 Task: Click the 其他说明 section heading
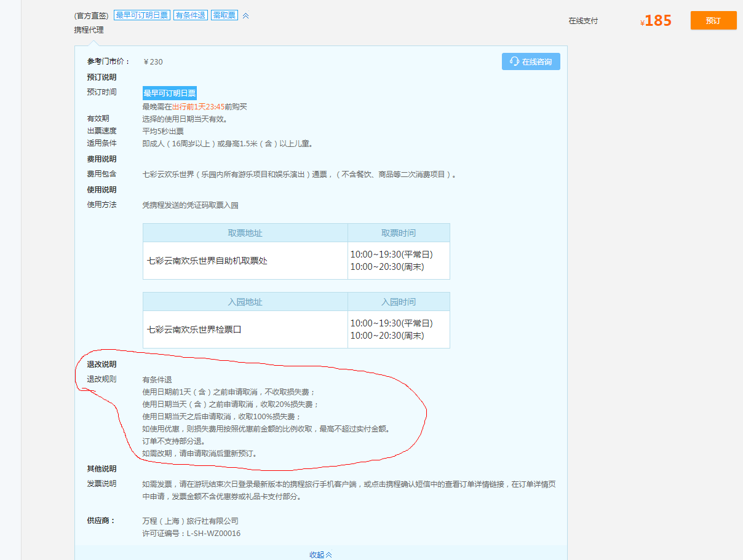click(101, 469)
